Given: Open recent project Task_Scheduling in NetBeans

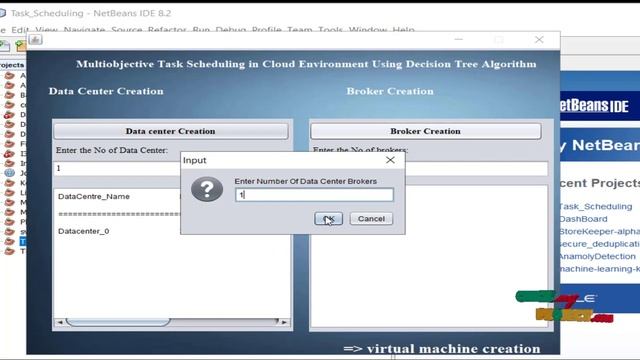Looking at the screenshot, I should tap(596, 207).
